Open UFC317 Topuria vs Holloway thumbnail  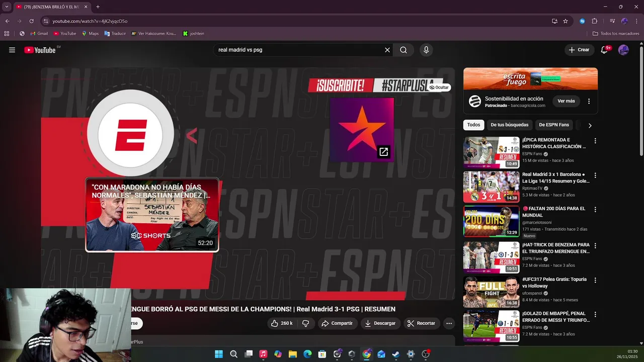coord(491,292)
